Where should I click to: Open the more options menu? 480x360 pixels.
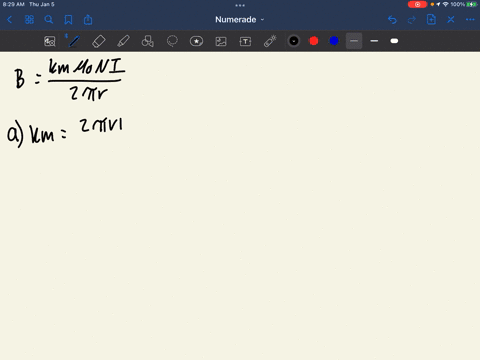point(470,20)
